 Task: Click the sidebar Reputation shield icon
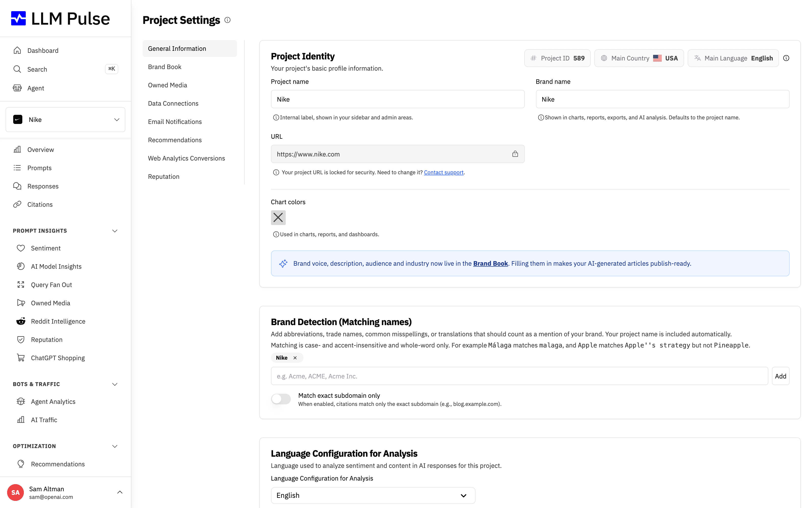[x=21, y=339]
